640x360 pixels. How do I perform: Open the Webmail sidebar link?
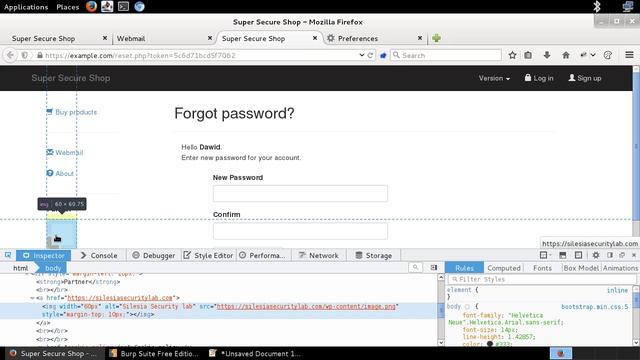(x=64, y=152)
